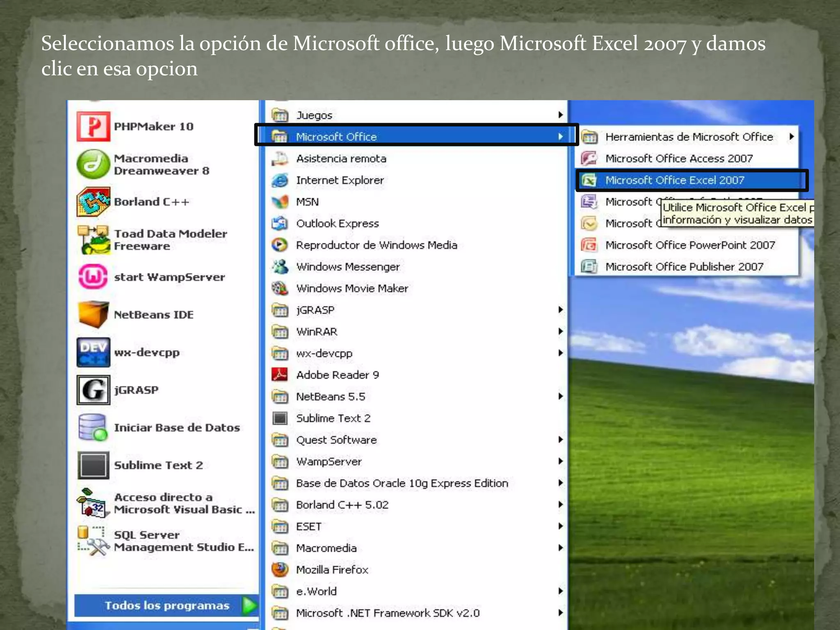
Task: Click Sublime Text 2 icon in programs list
Action: [x=280, y=418]
